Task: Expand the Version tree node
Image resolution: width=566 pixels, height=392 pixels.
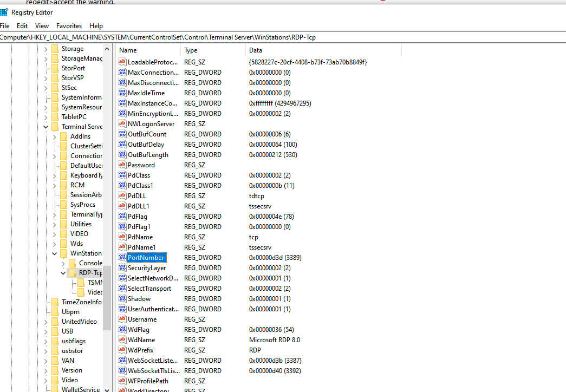Action: 46,370
